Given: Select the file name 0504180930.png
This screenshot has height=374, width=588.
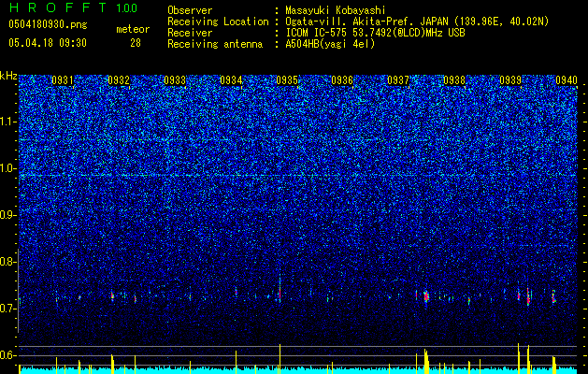Looking at the screenshot, I should (48, 24).
